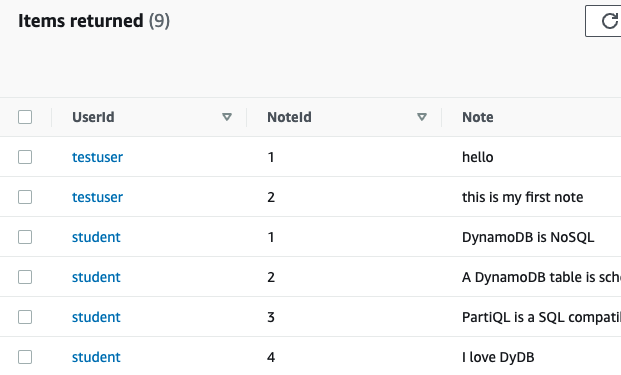Click NoteId 1 in the hello row
The height and width of the screenshot is (375, 621).
(271, 157)
